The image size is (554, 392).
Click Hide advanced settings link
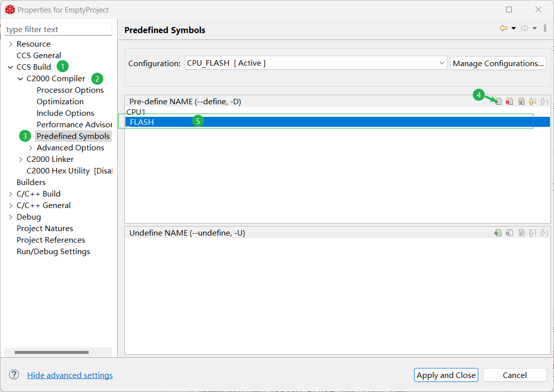pyautogui.click(x=70, y=375)
